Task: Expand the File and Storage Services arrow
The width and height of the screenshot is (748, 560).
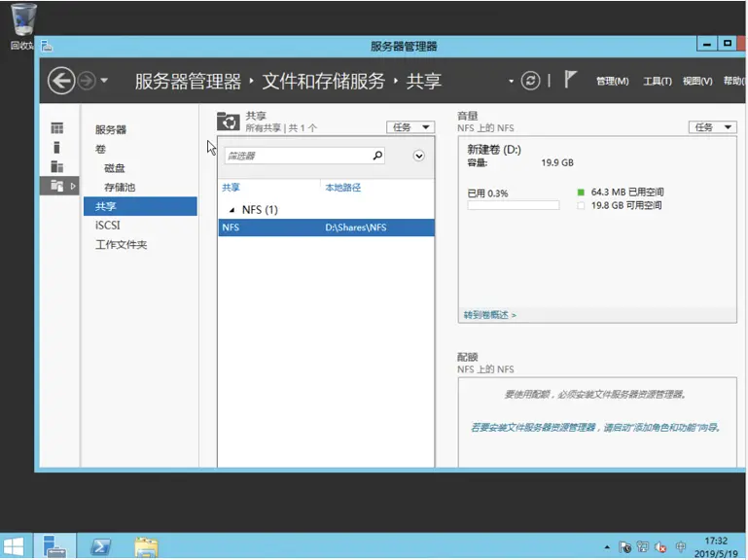Action: coord(73,186)
